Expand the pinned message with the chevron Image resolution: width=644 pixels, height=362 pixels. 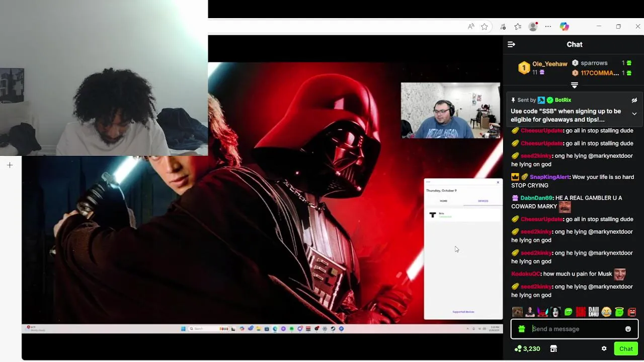click(x=634, y=114)
